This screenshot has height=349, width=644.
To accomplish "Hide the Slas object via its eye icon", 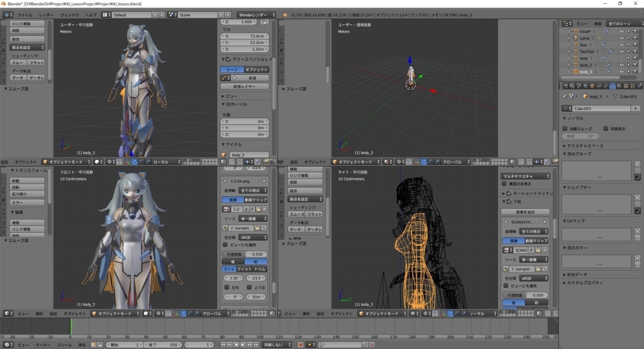I will (622, 45).
